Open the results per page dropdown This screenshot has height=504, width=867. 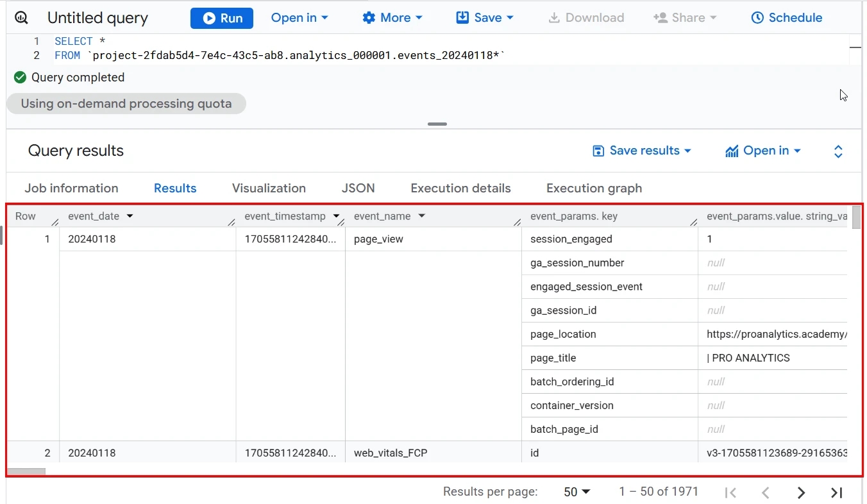[577, 492]
